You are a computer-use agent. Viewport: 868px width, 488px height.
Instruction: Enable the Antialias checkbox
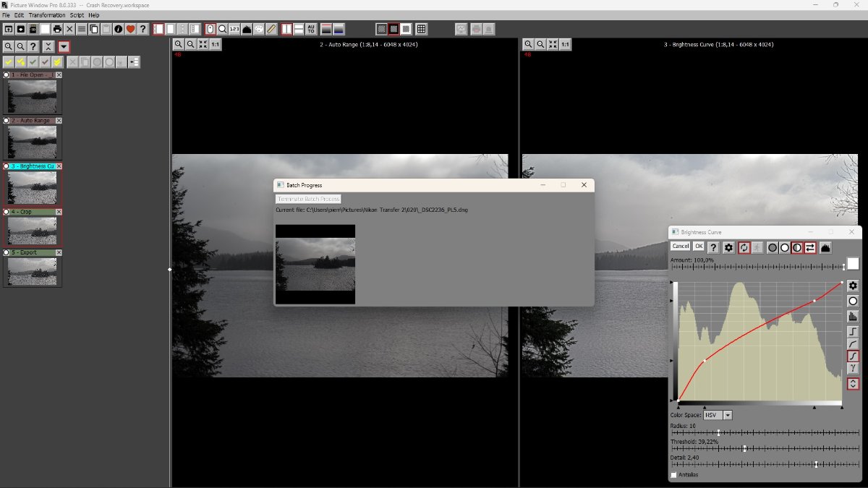(x=674, y=475)
